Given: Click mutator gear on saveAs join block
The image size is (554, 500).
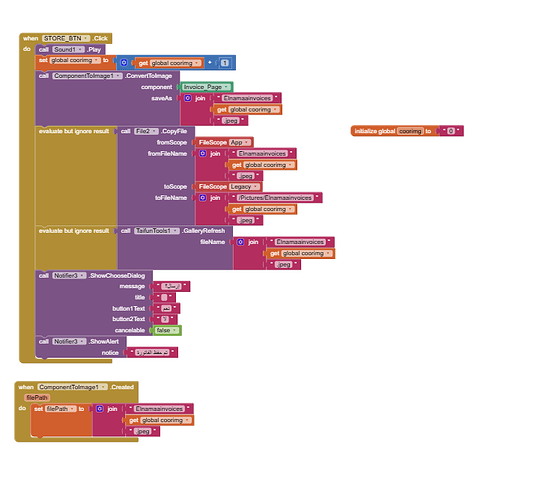Looking at the screenshot, I should click(188, 98).
